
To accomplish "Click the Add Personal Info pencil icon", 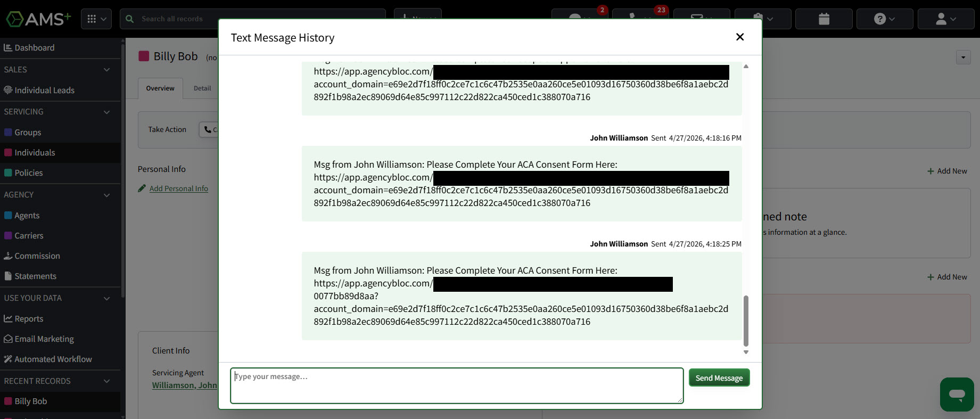I will pos(142,188).
